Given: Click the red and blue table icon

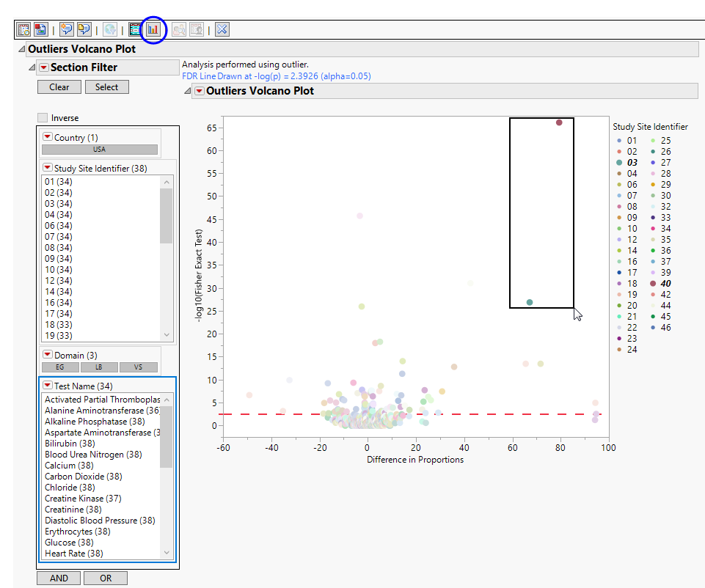Looking at the screenshot, I should click(x=40, y=30).
